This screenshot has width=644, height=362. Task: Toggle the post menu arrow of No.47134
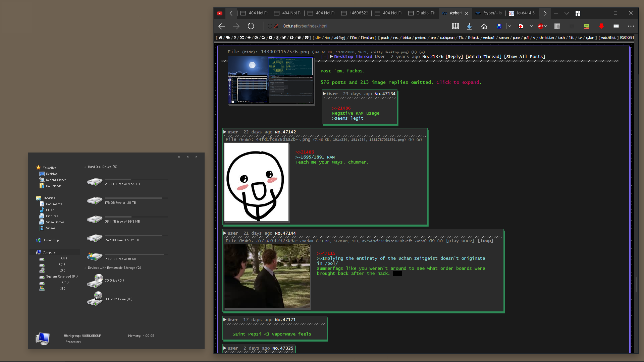tap(324, 94)
